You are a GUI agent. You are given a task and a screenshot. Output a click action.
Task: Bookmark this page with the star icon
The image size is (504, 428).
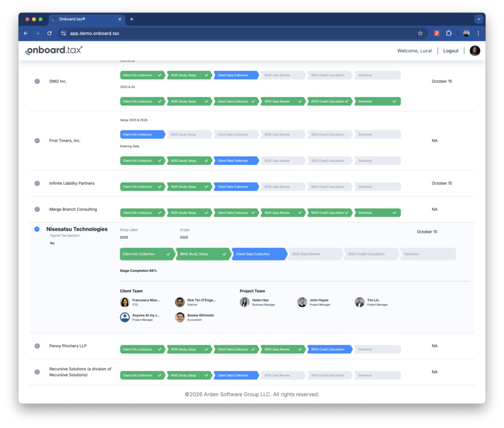point(420,33)
